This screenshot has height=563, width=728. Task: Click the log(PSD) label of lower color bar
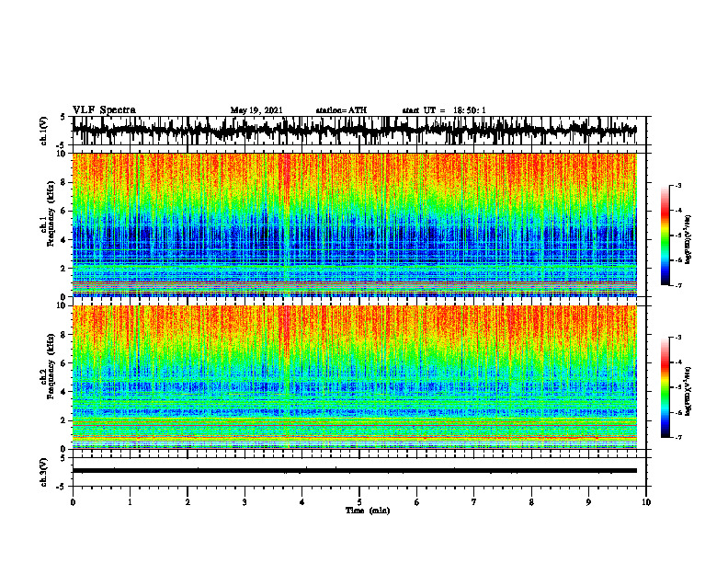tap(688, 391)
